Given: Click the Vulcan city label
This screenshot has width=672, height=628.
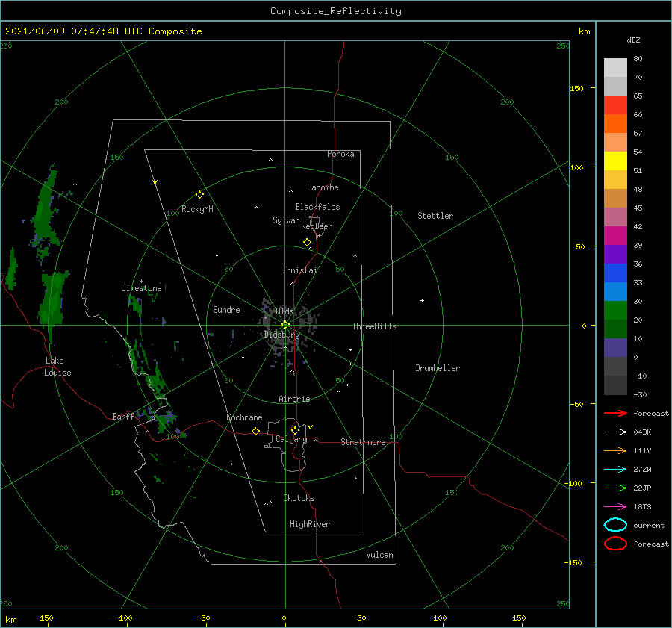Looking at the screenshot, I should coord(380,555).
